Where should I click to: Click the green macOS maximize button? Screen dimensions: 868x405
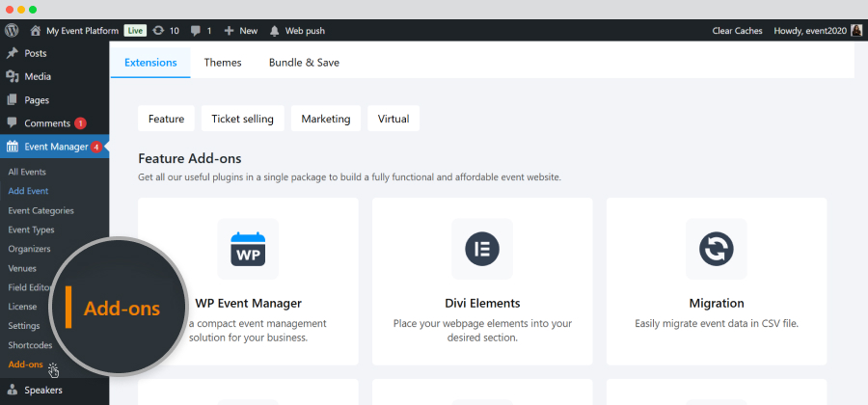[x=33, y=10]
